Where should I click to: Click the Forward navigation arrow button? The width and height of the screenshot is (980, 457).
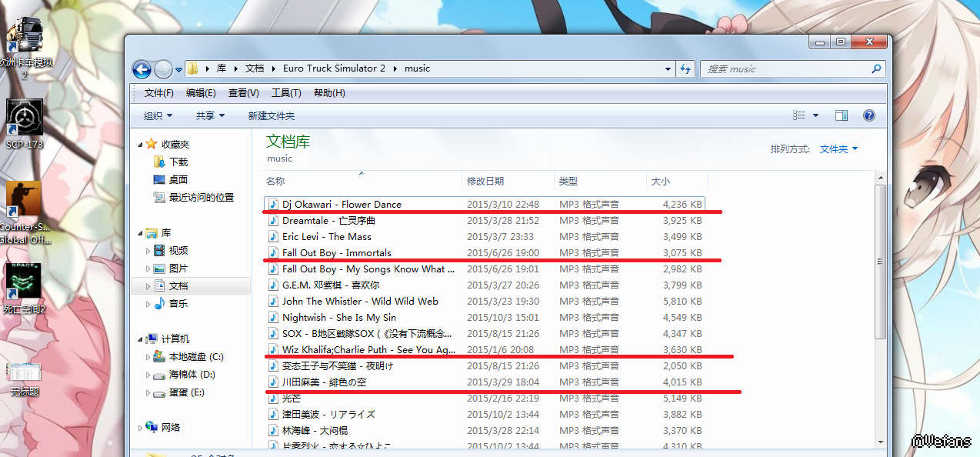click(163, 70)
